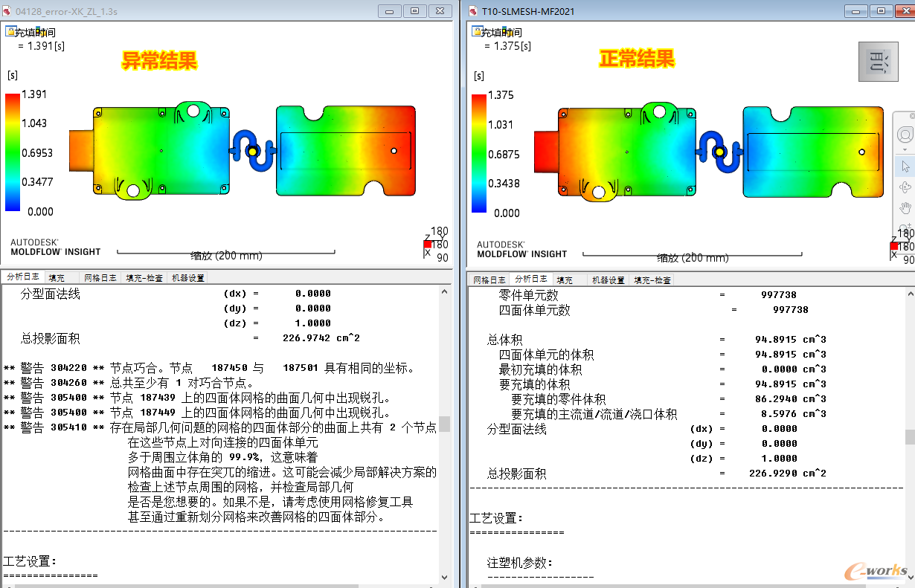
Task: Click the axis triad in left window
Action: pyautogui.click(x=435, y=244)
